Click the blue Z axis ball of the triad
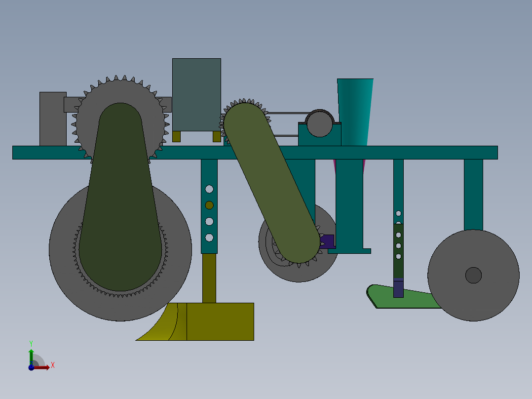The width and height of the screenshot is (532, 399). 31,368
